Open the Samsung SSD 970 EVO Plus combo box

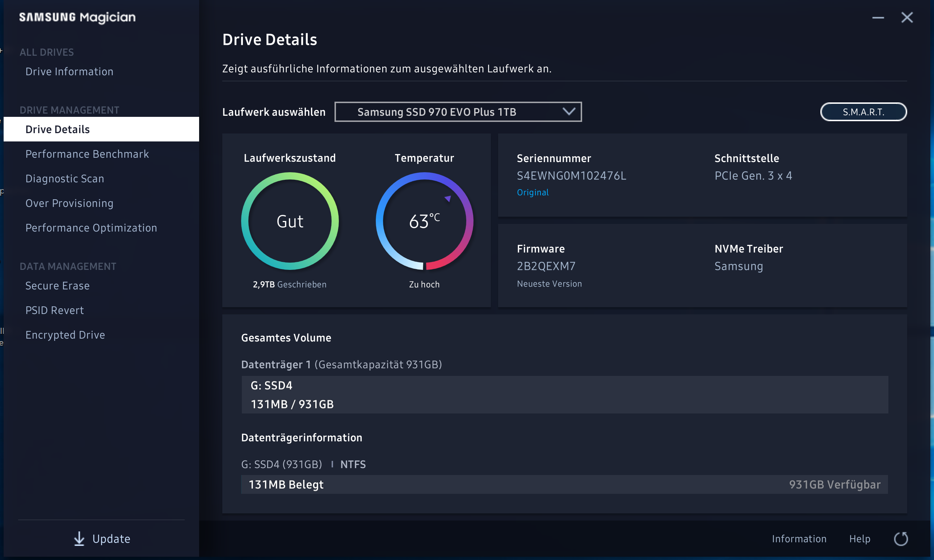tap(458, 112)
